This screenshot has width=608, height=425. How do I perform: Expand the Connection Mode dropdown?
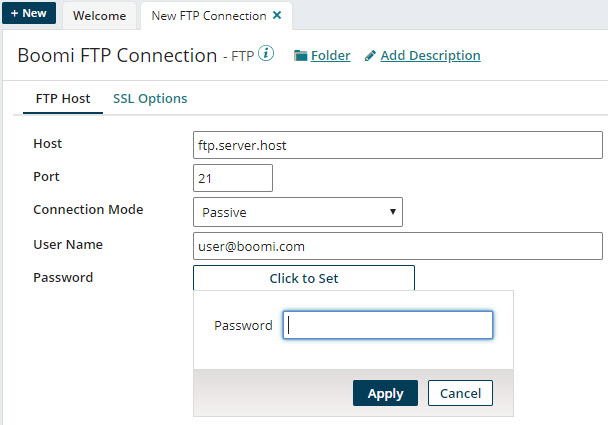tap(298, 212)
